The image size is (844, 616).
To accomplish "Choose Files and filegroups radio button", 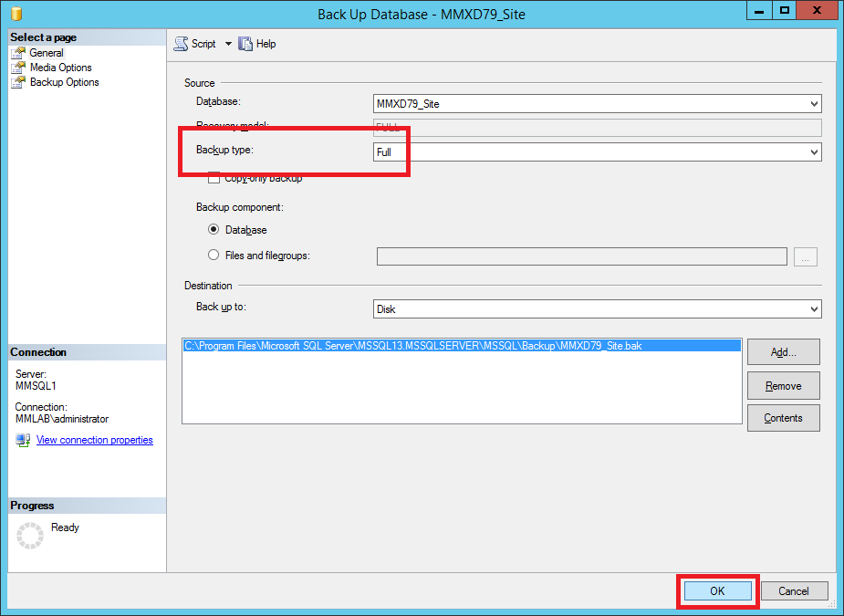I will (214, 256).
